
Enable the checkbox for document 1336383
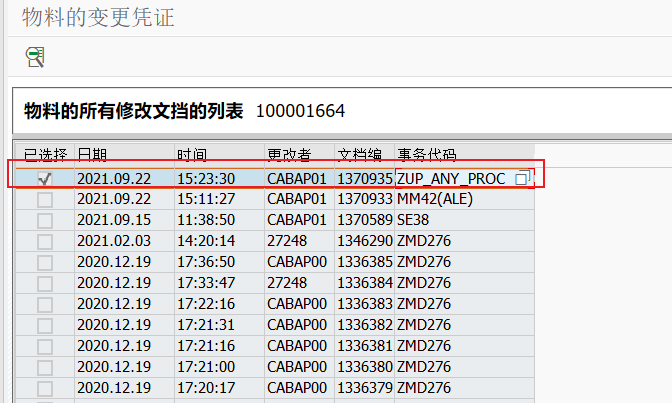click(x=45, y=304)
